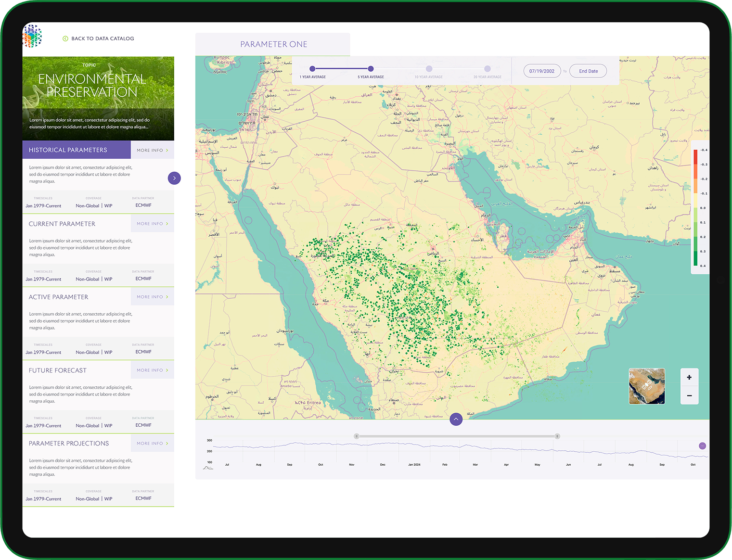Click the right handle of timeline range bar
This screenshot has width=732, height=560.
coord(557,436)
